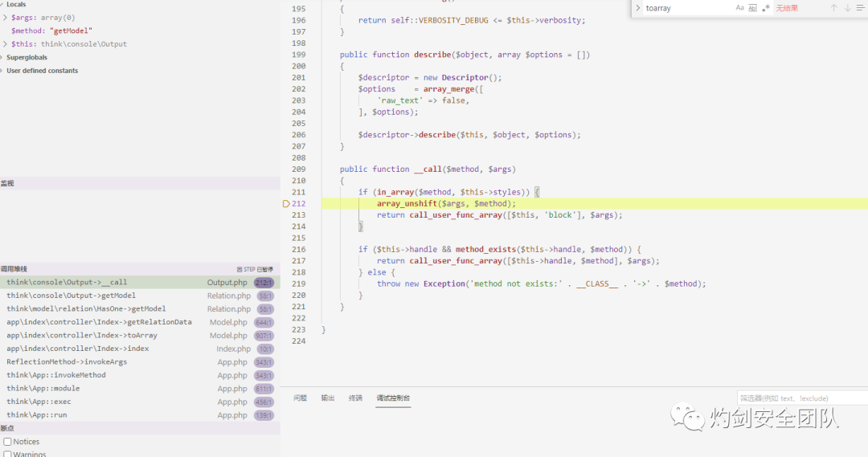Click the 907:1 line badge
Image resolution: width=868 pixels, height=457 pixels.
(264, 336)
